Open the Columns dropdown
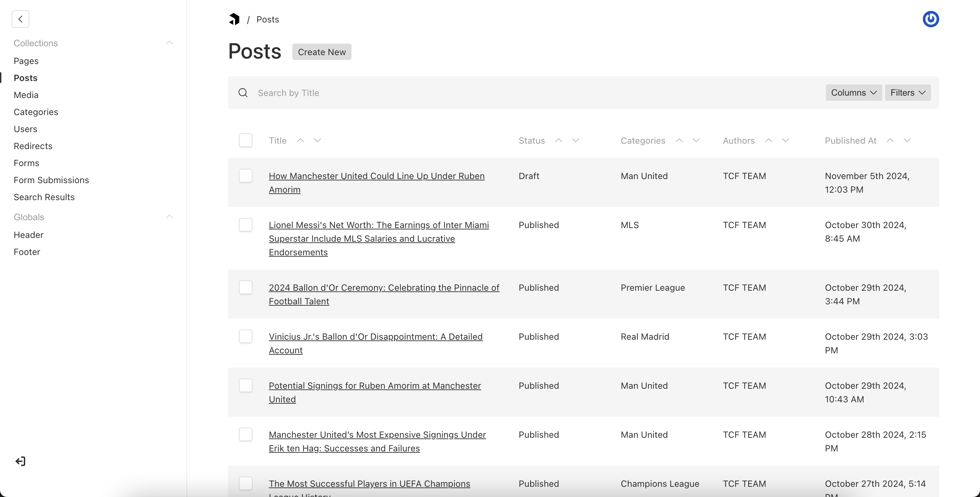This screenshot has height=497, width=980. 853,93
